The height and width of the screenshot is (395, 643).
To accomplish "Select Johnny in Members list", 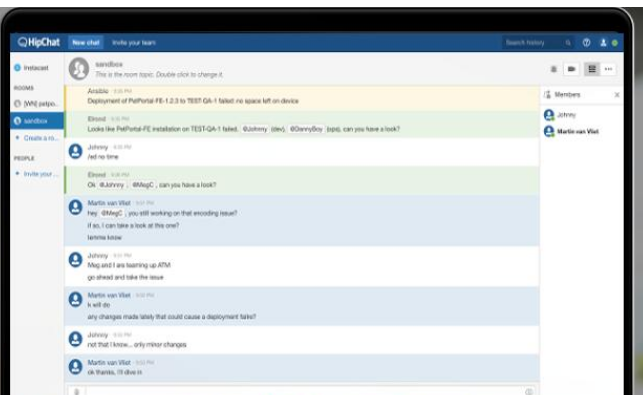I will point(567,115).
